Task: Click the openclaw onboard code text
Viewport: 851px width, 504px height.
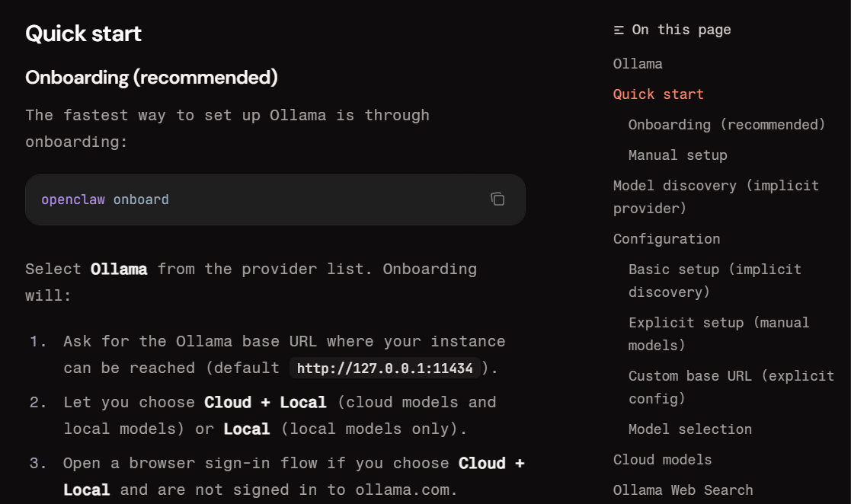Action: (x=104, y=199)
